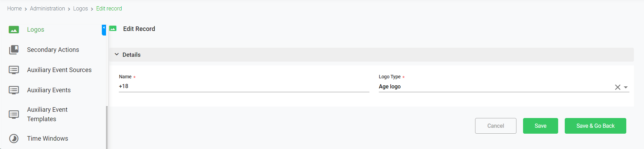Click the Auxiliary Event Sources icon

pos(14,70)
